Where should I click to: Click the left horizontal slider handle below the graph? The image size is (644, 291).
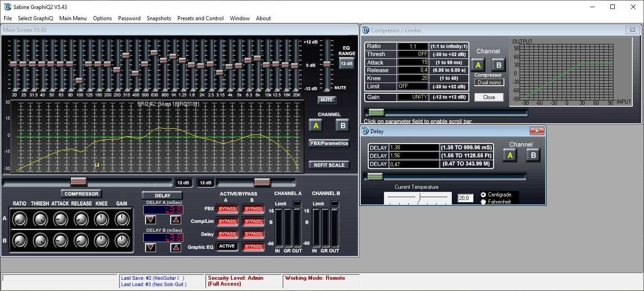coord(78,182)
